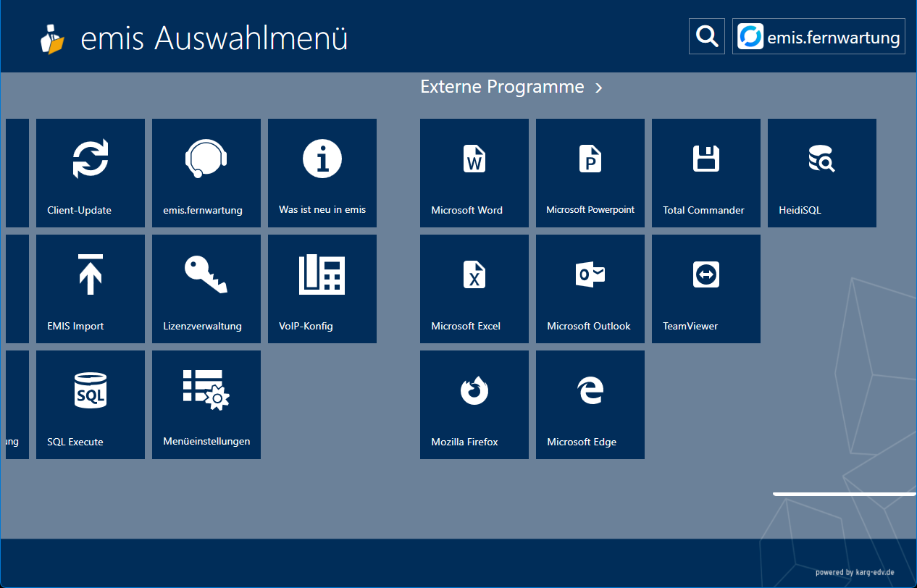Launch Microsoft Excel
917x588 pixels.
[x=474, y=289]
